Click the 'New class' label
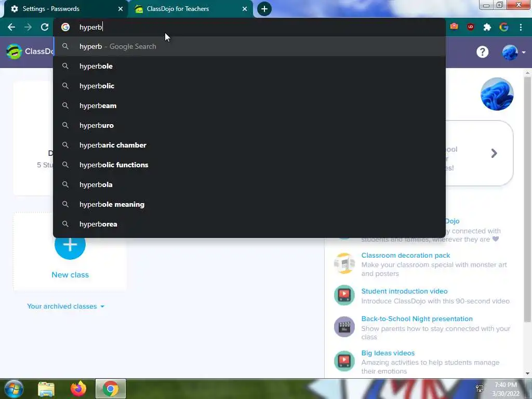This screenshot has width=532, height=399. tap(70, 275)
